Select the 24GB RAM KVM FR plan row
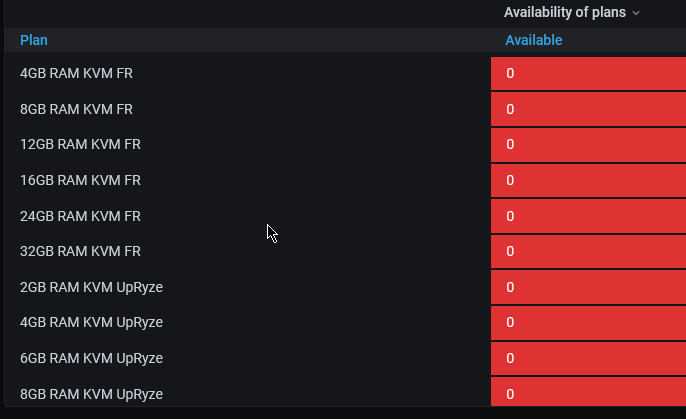 click(x=80, y=216)
